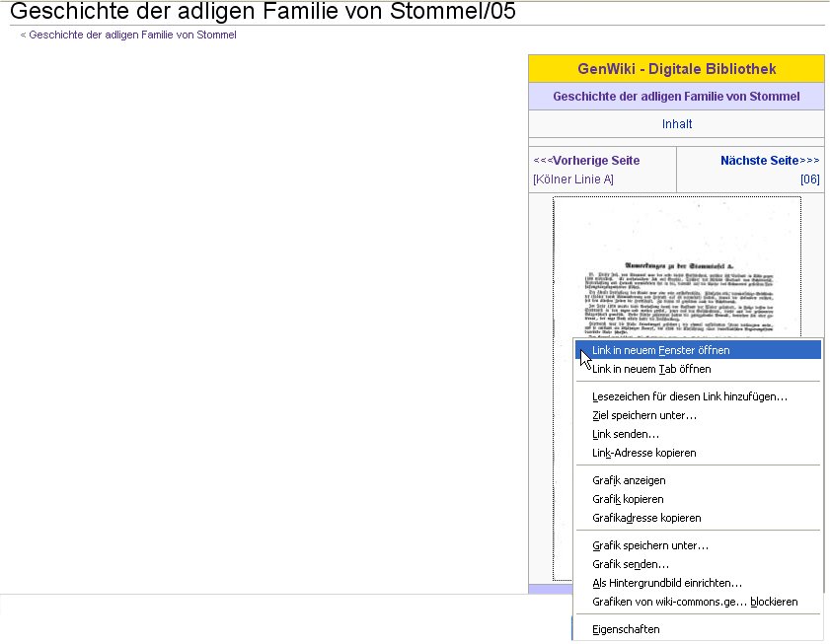Screen dimensions: 830x644
Task: Select 'Lesezeichen für diesen Link hinzufügen…'
Action: (x=689, y=396)
